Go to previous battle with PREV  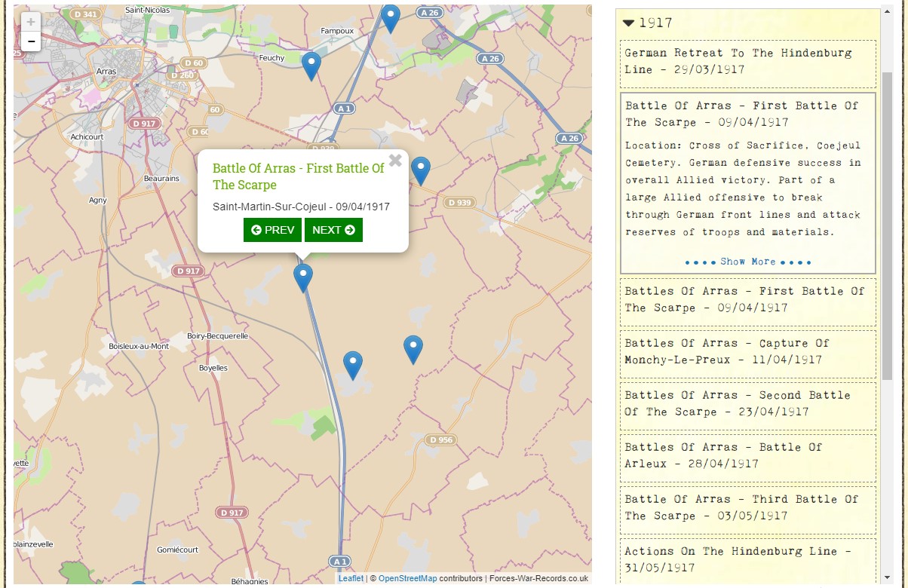coord(272,230)
